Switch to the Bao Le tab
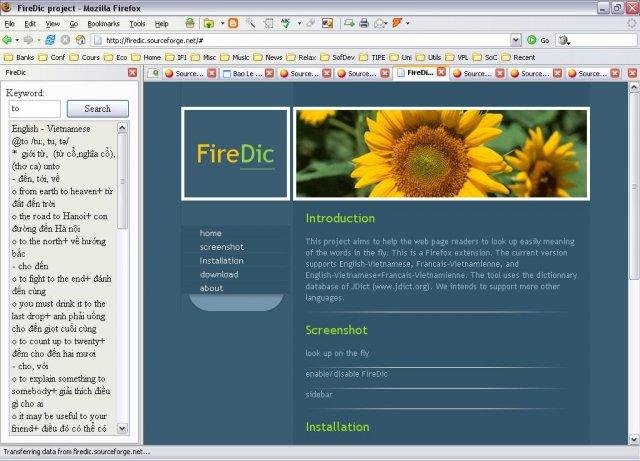 pyautogui.click(x=247, y=73)
